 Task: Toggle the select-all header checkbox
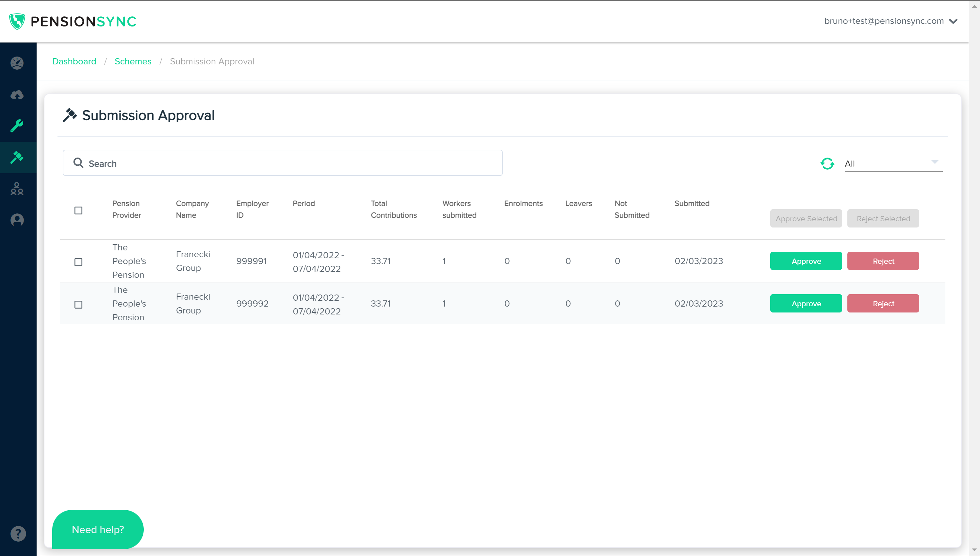click(x=78, y=211)
